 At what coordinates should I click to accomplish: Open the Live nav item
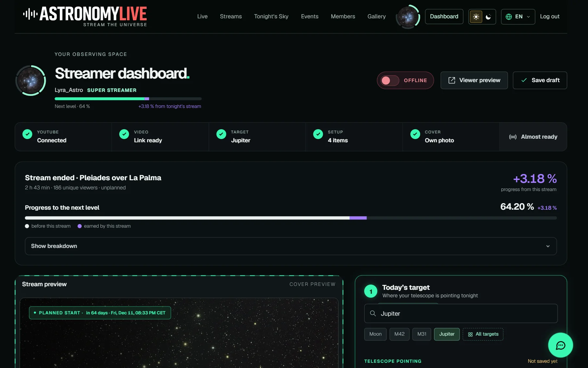pos(203,16)
